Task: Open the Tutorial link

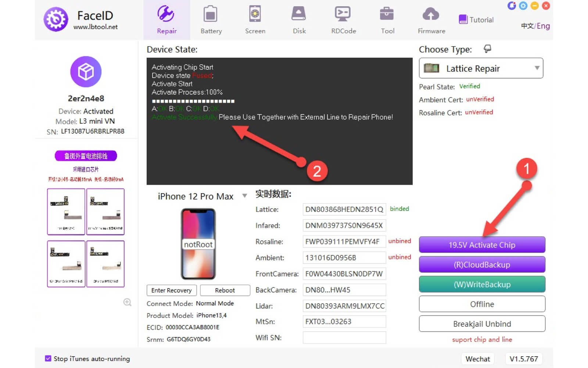Action: pyautogui.click(x=476, y=20)
